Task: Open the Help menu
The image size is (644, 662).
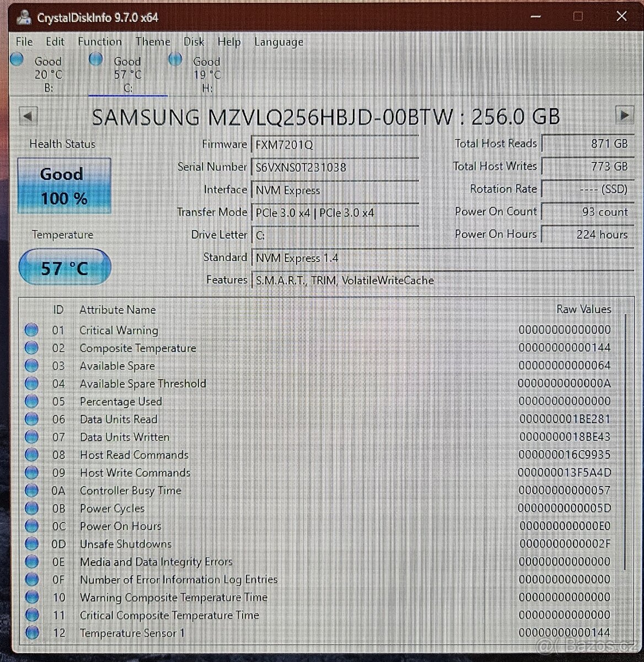Action: (x=229, y=41)
